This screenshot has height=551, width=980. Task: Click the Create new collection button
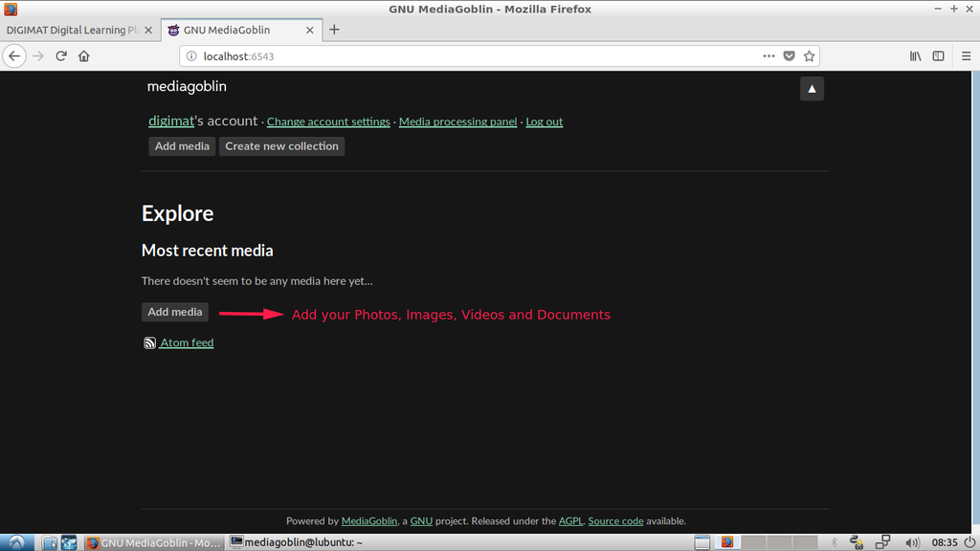[281, 146]
